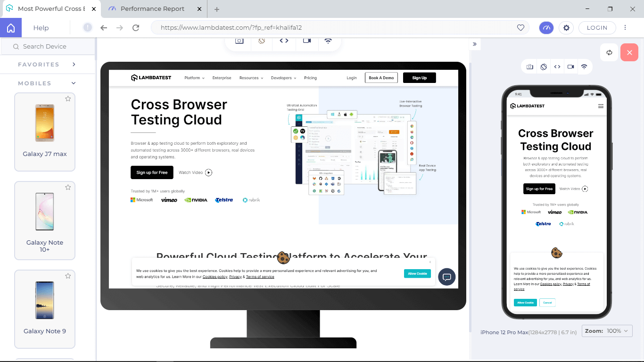Screen dimensions: 644x362
Task: Open network throttling for the iPhone preview
Action: (584, 67)
